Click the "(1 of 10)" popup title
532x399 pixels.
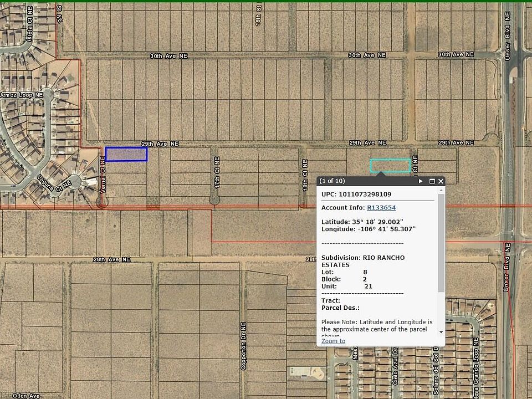coord(332,181)
